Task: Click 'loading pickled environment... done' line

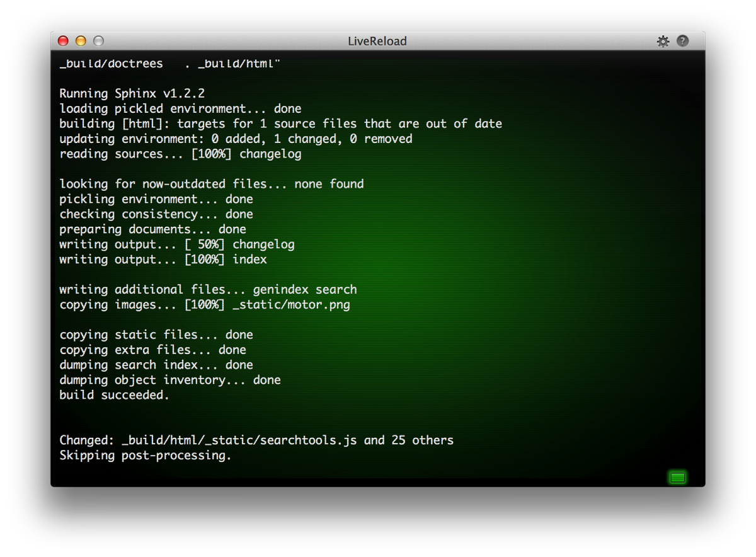Action: [x=180, y=109]
